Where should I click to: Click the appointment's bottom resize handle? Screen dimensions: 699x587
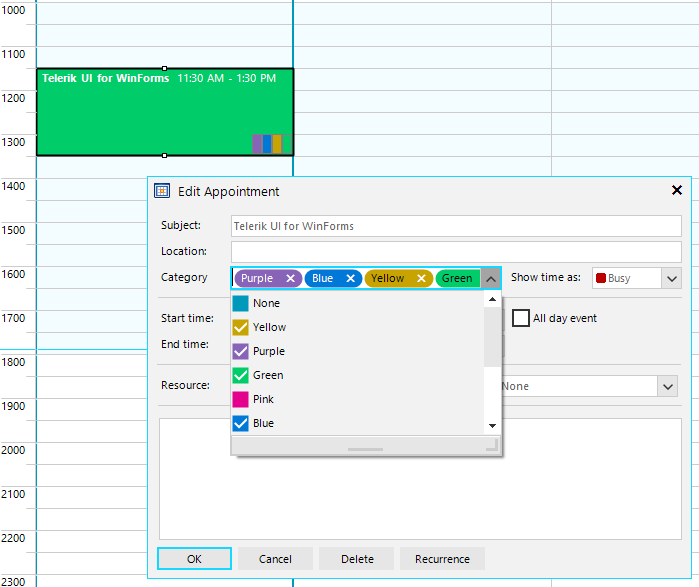point(164,156)
